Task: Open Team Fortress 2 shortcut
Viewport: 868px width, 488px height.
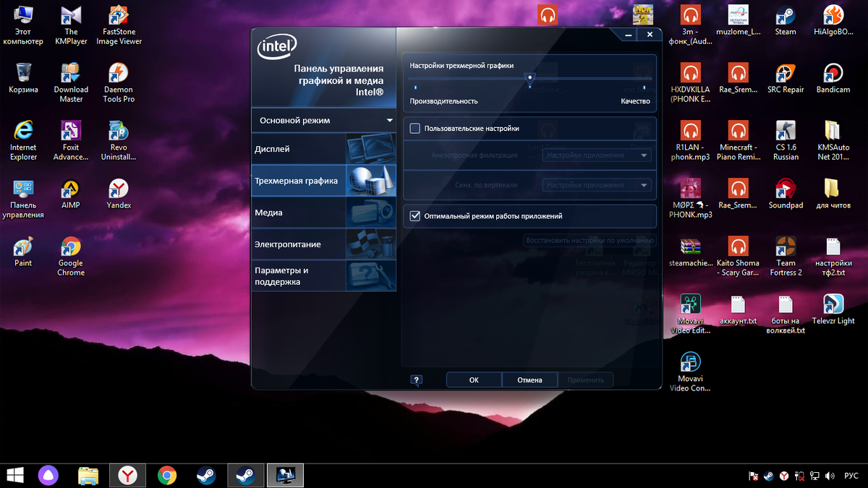Action: (786, 256)
